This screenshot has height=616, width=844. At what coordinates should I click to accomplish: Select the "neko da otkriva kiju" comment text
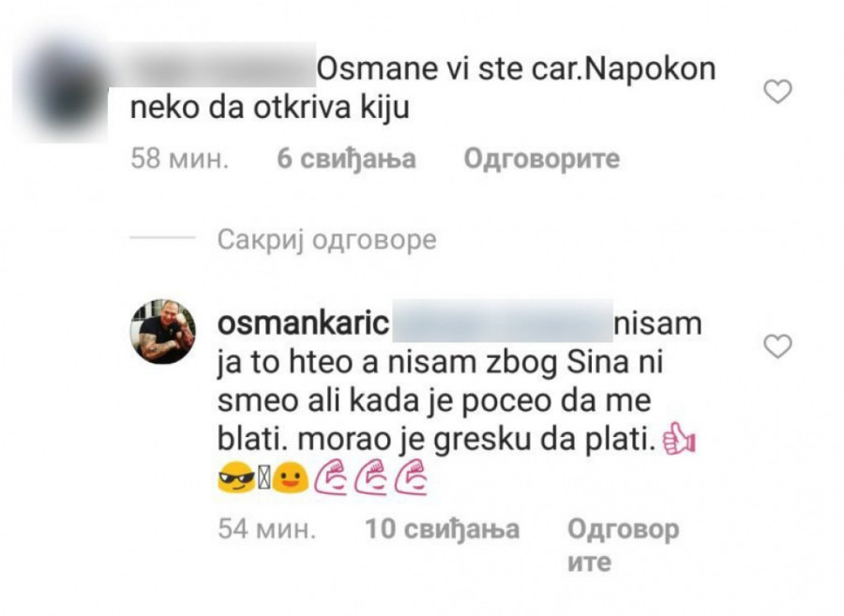[x=270, y=108]
